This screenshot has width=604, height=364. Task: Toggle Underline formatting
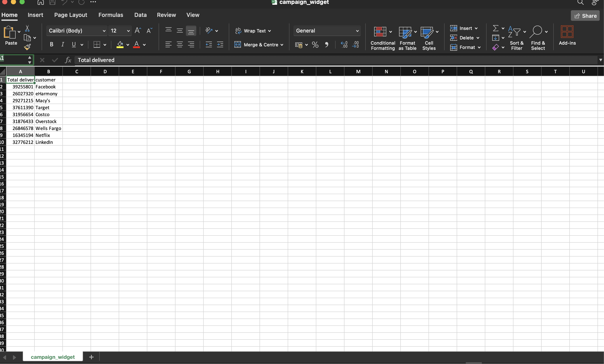click(73, 44)
